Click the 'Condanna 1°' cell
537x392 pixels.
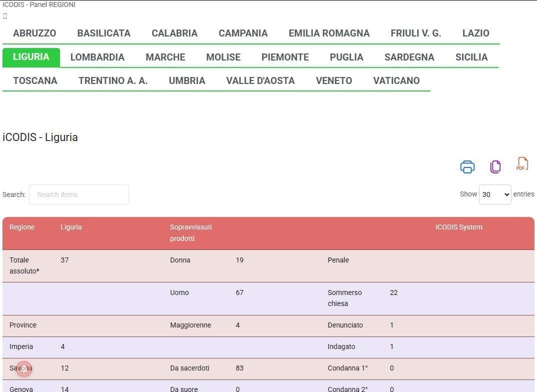[x=347, y=368]
